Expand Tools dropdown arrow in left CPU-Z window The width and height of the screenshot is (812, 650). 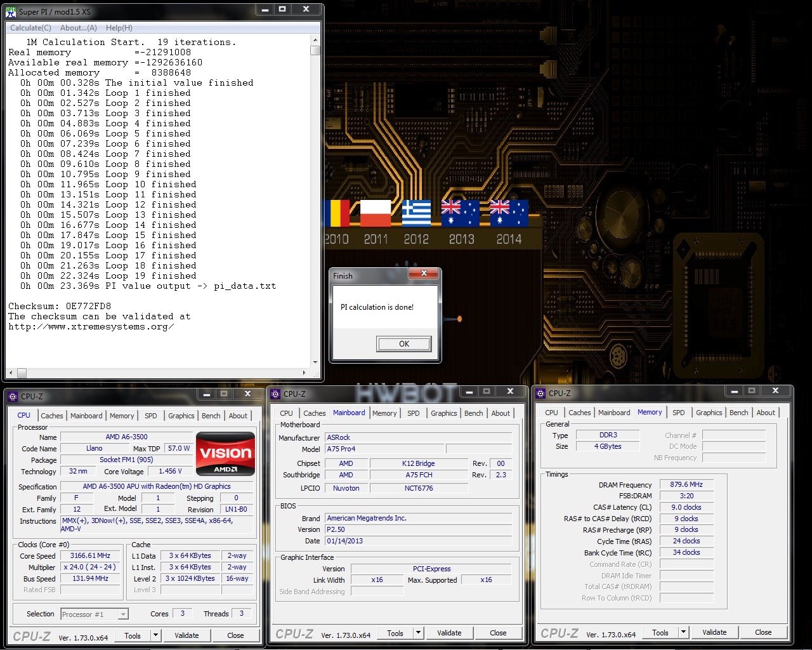point(156,635)
